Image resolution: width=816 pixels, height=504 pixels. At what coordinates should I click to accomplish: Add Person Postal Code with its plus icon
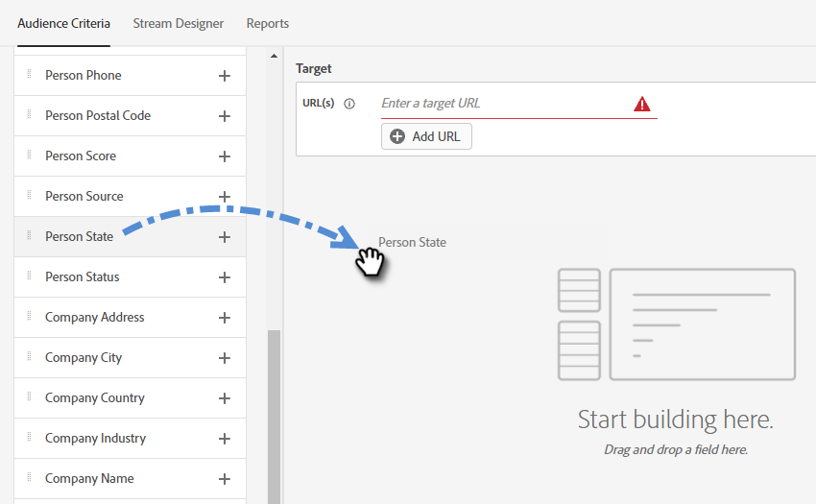pos(225,116)
